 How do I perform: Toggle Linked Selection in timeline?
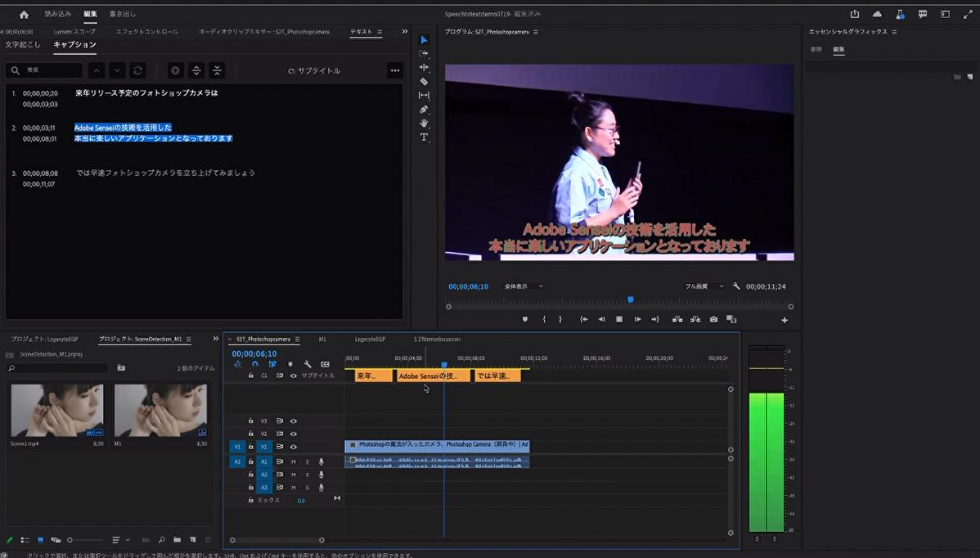pyautogui.click(x=272, y=364)
